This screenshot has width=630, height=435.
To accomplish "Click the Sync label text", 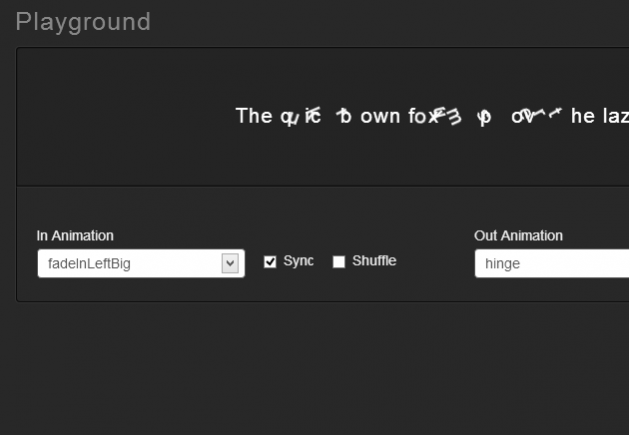I will [298, 261].
